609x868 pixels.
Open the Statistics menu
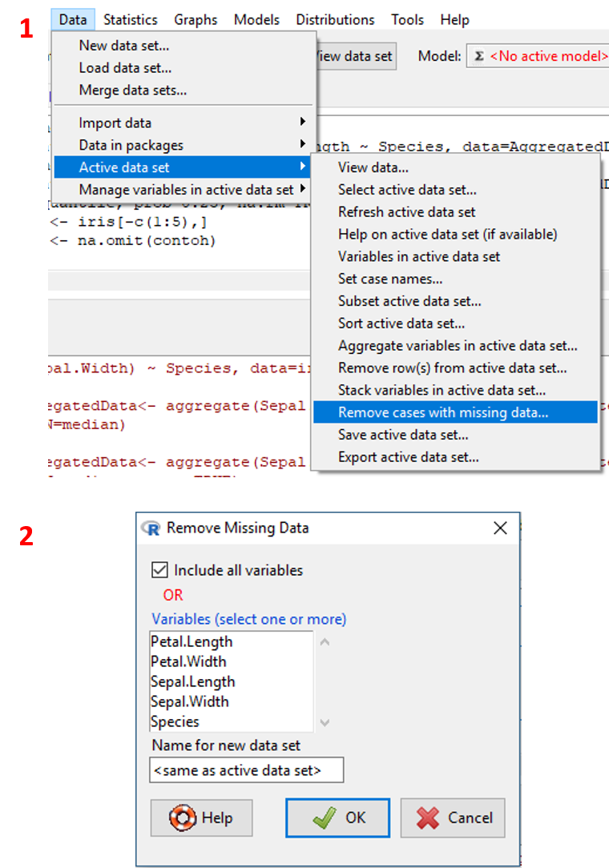(x=131, y=19)
